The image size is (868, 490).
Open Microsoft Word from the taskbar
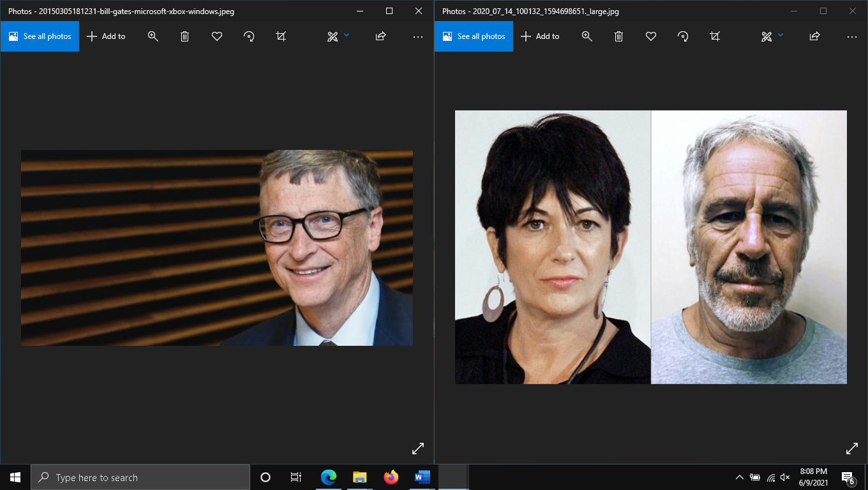tap(423, 477)
